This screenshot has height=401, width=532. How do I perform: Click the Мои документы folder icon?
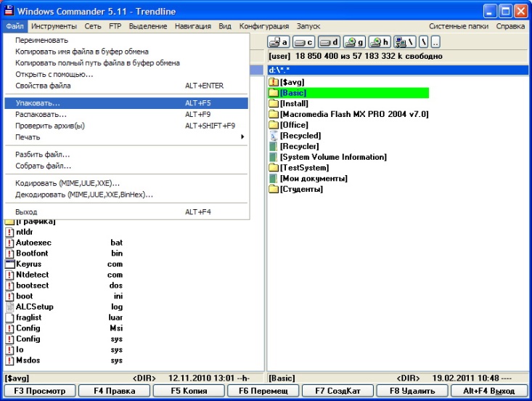(x=274, y=178)
